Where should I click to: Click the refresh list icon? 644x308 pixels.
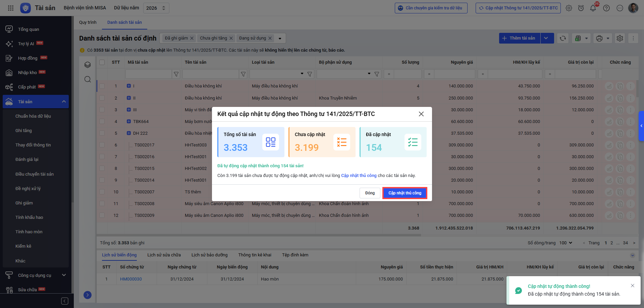pos(563,38)
